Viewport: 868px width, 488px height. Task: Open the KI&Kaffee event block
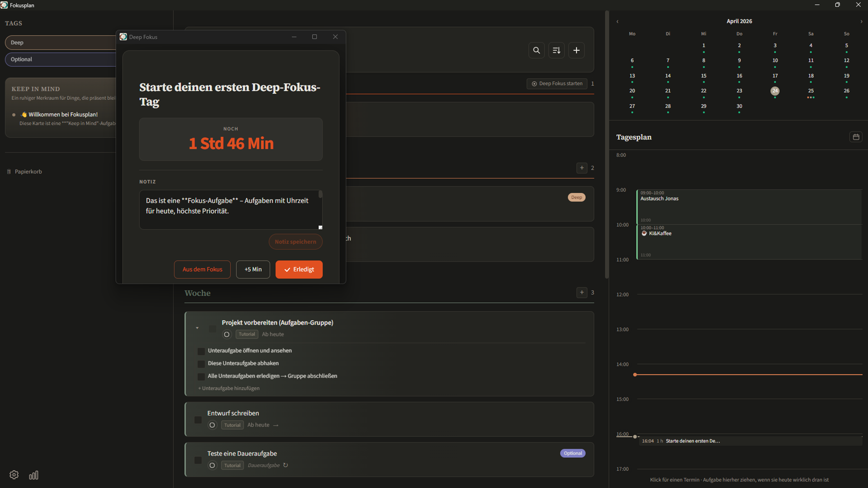click(x=749, y=242)
